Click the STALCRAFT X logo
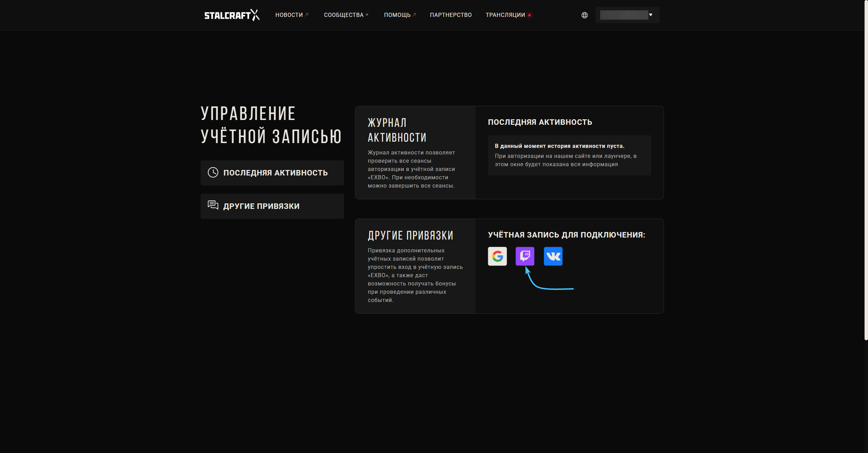 232,15
